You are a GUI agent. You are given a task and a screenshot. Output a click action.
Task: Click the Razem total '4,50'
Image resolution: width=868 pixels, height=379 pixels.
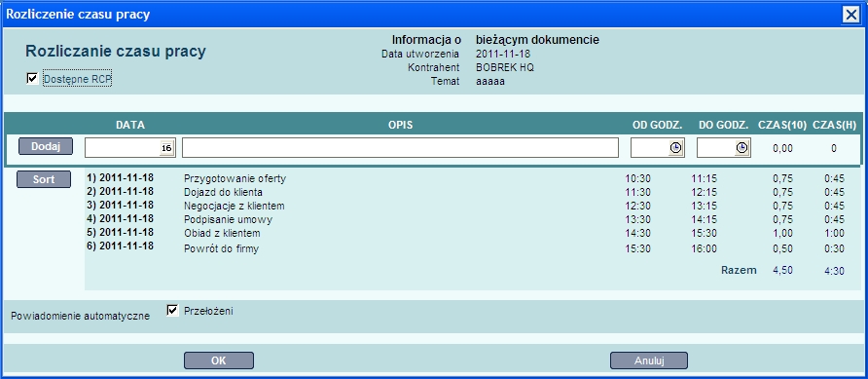782,271
